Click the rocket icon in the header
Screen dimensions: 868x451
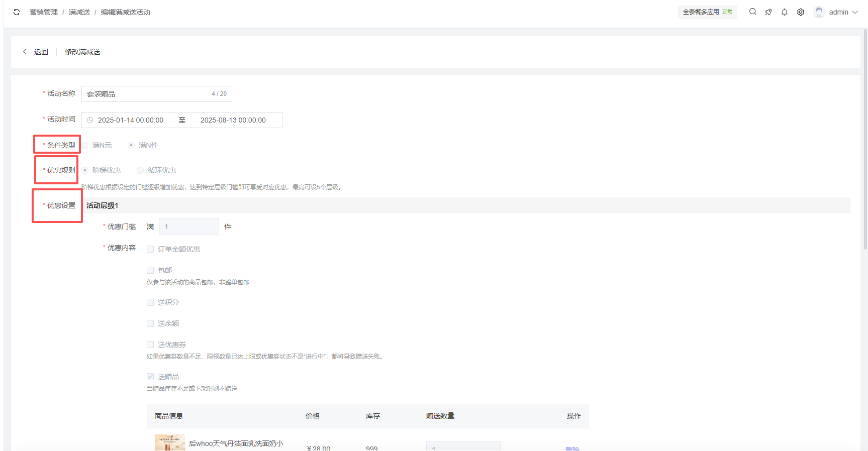tap(768, 12)
